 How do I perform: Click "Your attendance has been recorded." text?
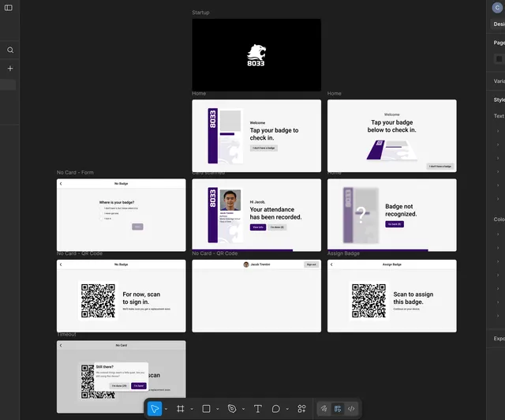tap(275, 213)
